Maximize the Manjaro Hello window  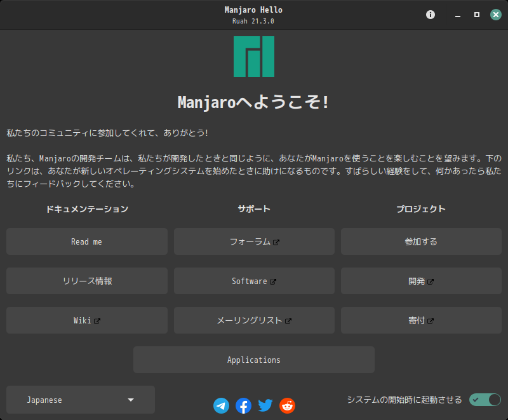(477, 15)
